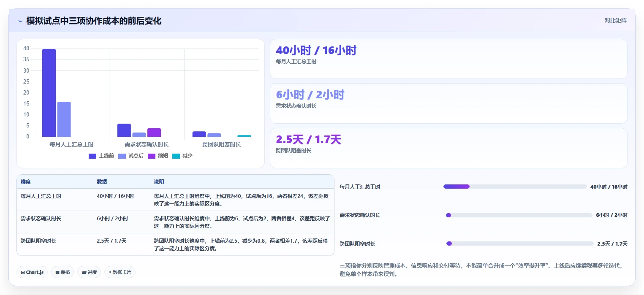The width and height of the screenshot is (644, 295).
Task: Toggle the 试点后 legend dataset
Action: click(x=131, y=156)
